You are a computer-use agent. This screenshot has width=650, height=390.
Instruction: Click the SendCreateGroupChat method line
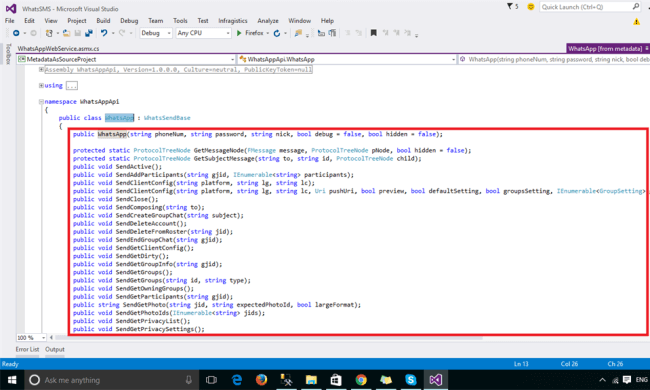tap(158, 216)
